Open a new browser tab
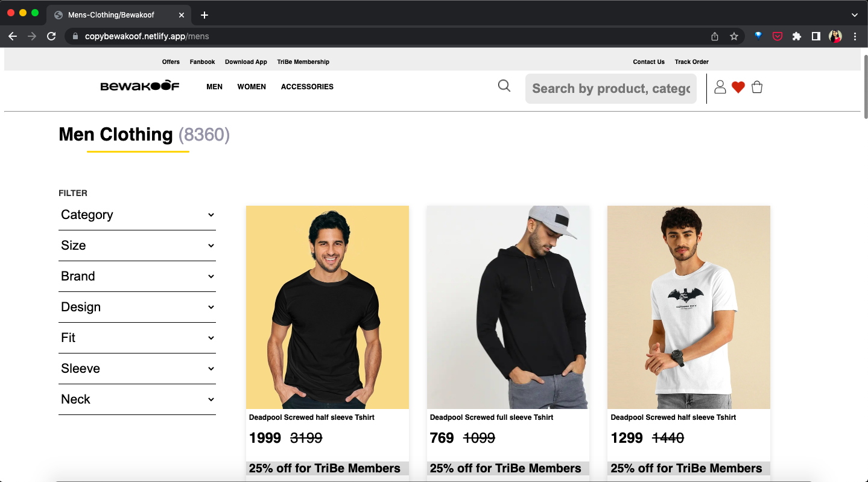The width and height of the screenshot is (868, 482). [x=204, y=15]
